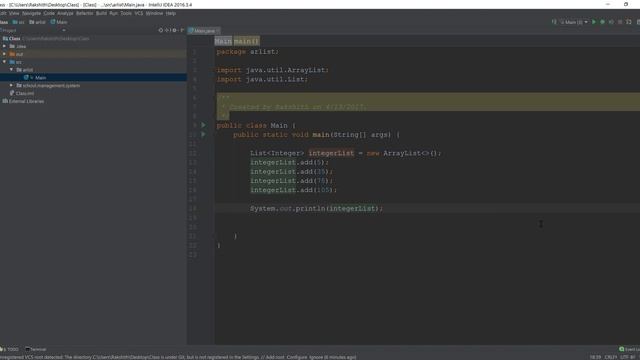Image resolution: width=640 pixels, height=360 pixels.
Task: Click the Make Project icon beside the run configuration
Action: [554, 22]
